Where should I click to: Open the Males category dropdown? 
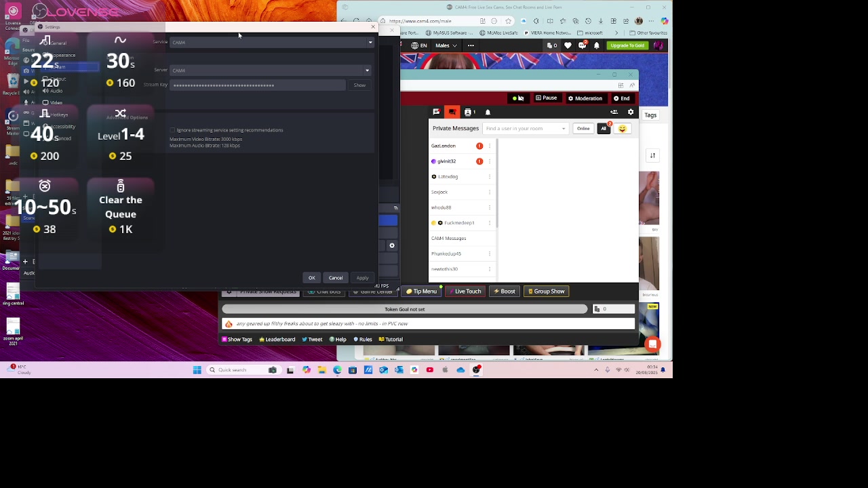pos(446,45)
